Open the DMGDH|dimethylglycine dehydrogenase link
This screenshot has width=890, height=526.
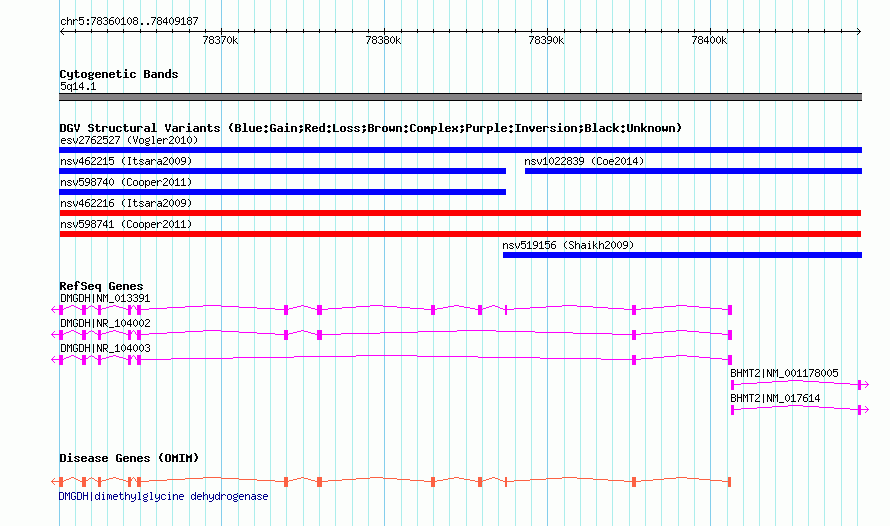pyautogui.click(x=163, y=496)
